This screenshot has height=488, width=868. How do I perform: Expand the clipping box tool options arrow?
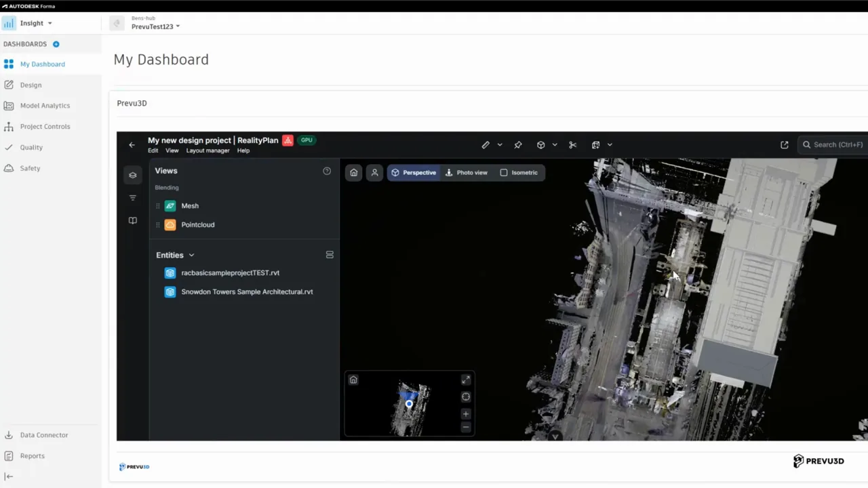pyautogui.click(x=610, y=144)
